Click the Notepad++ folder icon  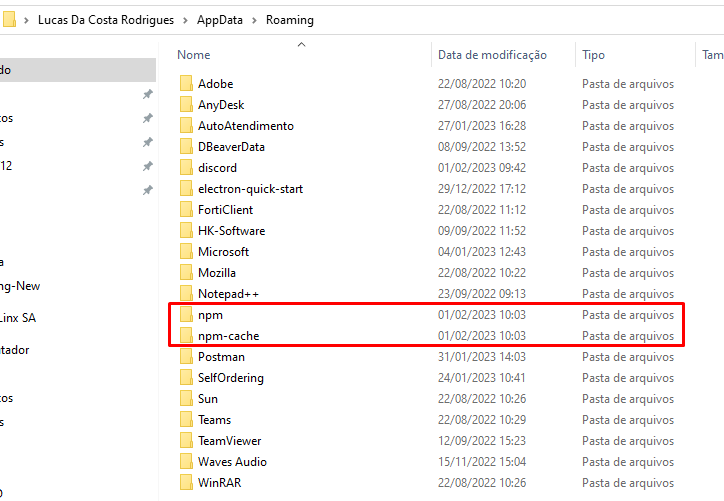[186, 294]
